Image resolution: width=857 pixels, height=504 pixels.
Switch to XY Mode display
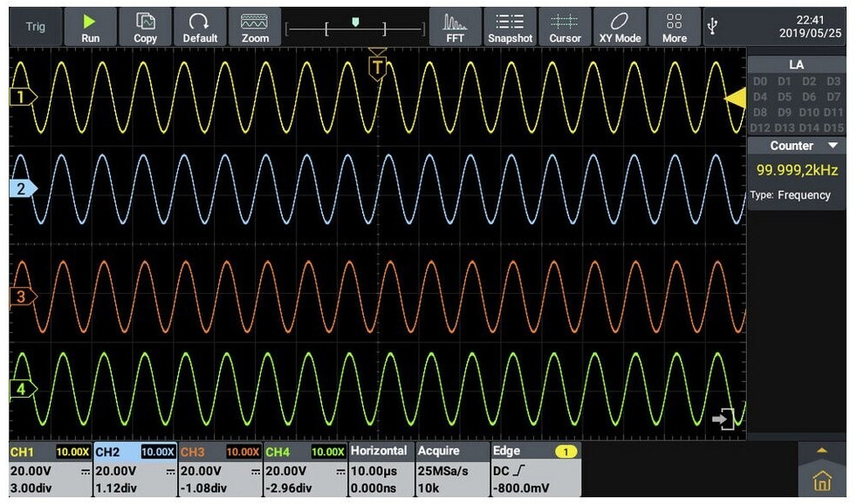pyautogui.click(x=620, y=27)
